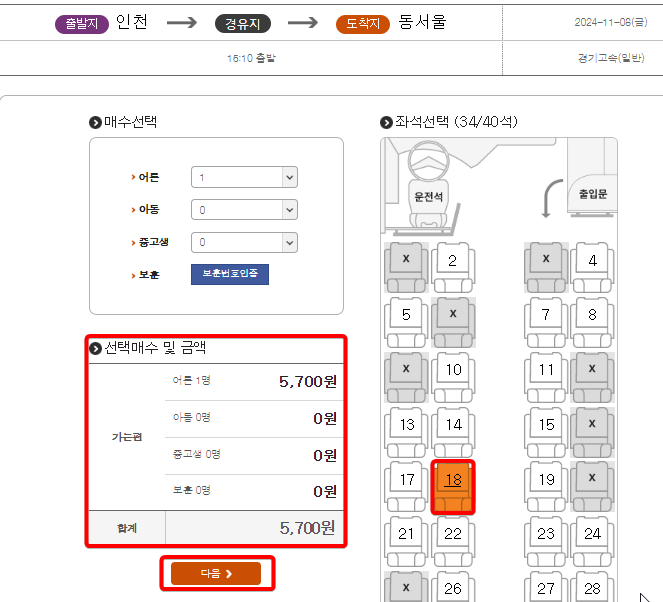The height and width of the screenshot is (602, 663).
Task: Click the orange 다음 button
Action: [216, 574]
